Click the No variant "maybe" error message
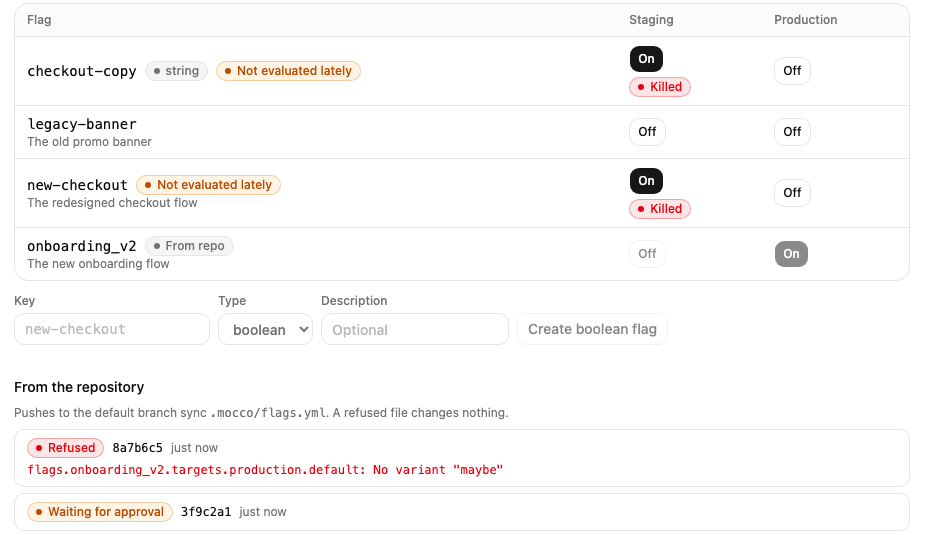 pyautogui.click(x=265, y=470)
